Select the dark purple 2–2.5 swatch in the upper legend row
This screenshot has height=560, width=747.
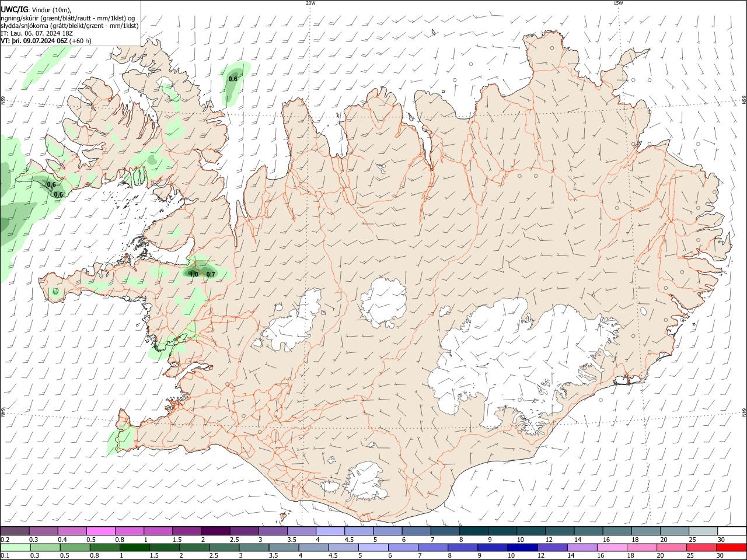[x=215, y=531]
